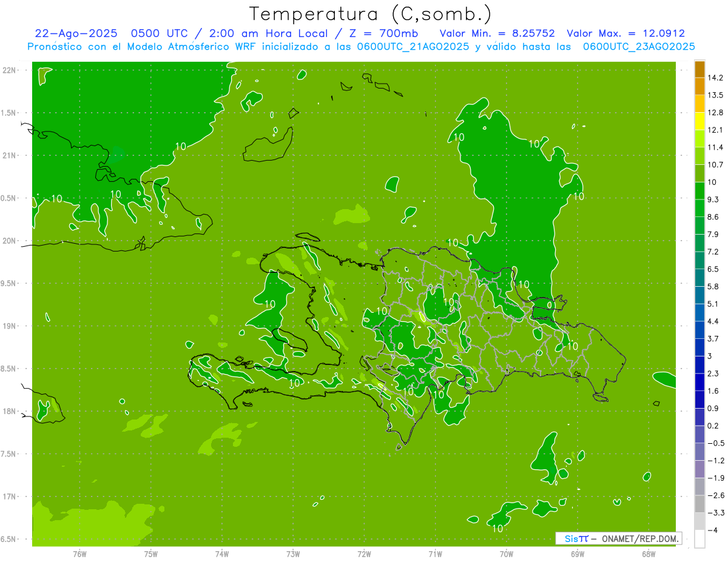Click the 10.7 legend value

715,165
